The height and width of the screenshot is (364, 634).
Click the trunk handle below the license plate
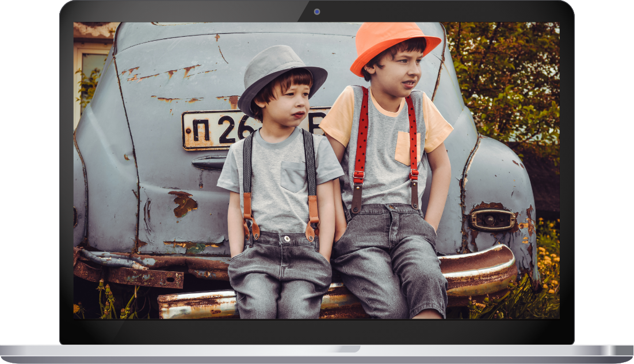(x=210, y=163)
